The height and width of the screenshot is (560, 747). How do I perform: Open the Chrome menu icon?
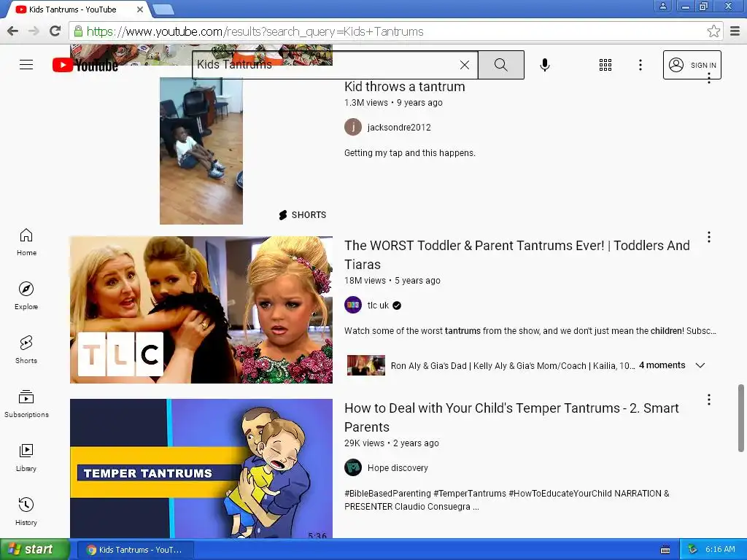coord(735,31)
